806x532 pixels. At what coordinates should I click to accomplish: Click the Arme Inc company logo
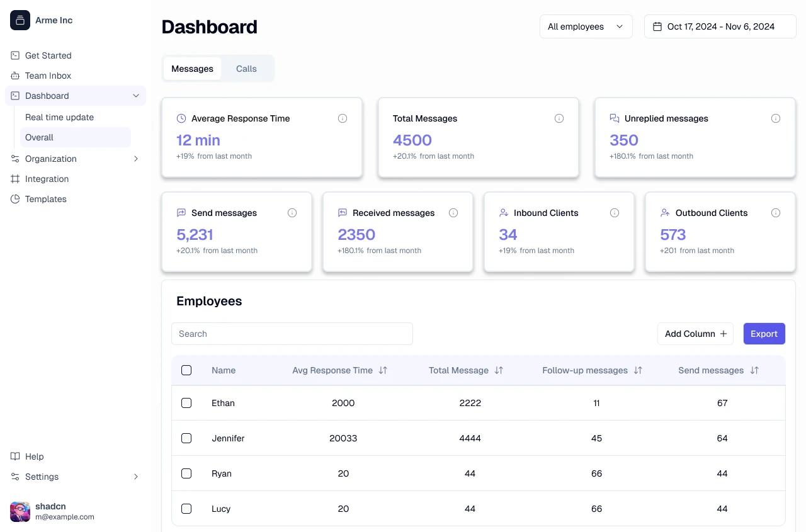click(x=20, y=20)
